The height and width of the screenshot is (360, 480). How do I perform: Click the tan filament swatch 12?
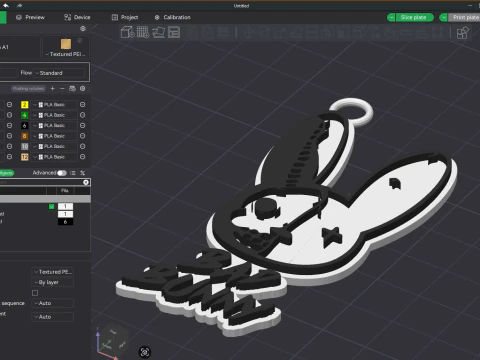coord(25,157)
